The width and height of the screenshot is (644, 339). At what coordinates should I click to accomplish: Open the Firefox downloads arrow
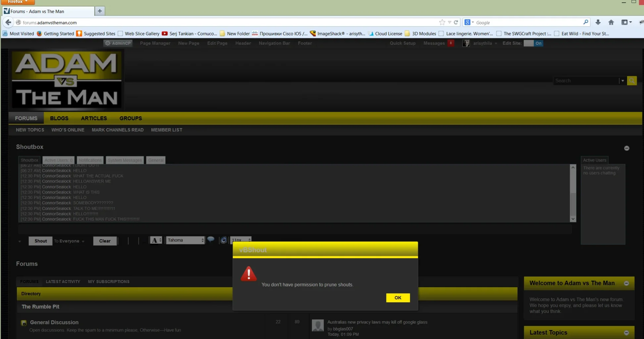[598, 22]
